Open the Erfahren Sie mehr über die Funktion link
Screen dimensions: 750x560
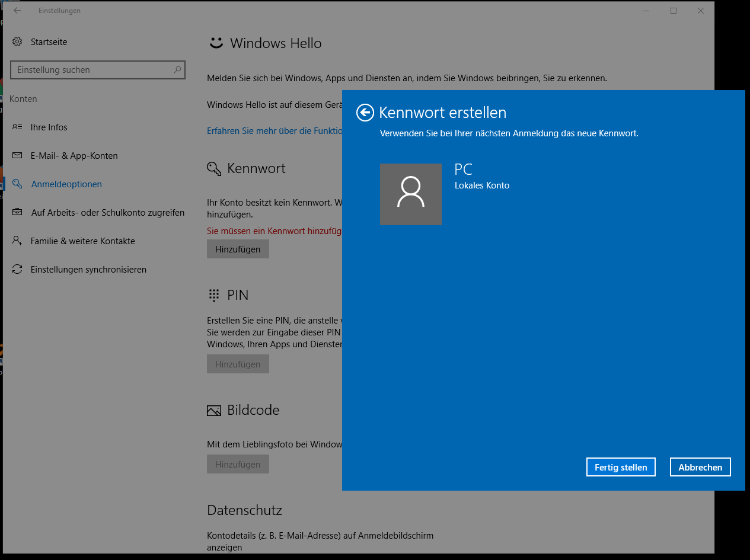tap(275, 131)
